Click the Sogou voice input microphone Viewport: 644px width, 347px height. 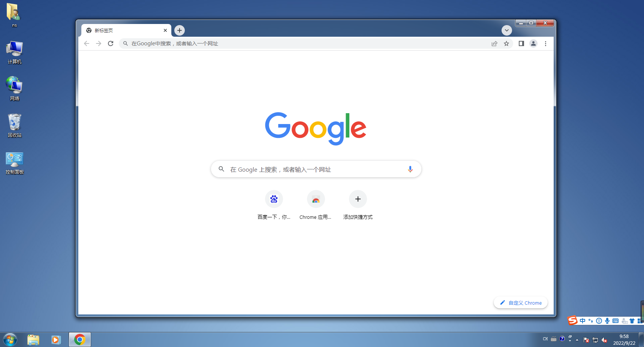(x=607, y=321)
